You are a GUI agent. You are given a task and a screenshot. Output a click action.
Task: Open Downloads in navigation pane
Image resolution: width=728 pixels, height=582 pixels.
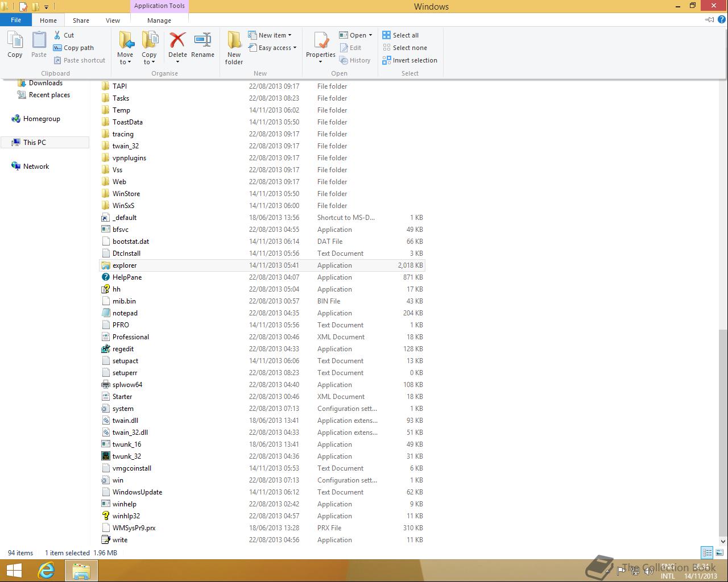pos(45,83)
